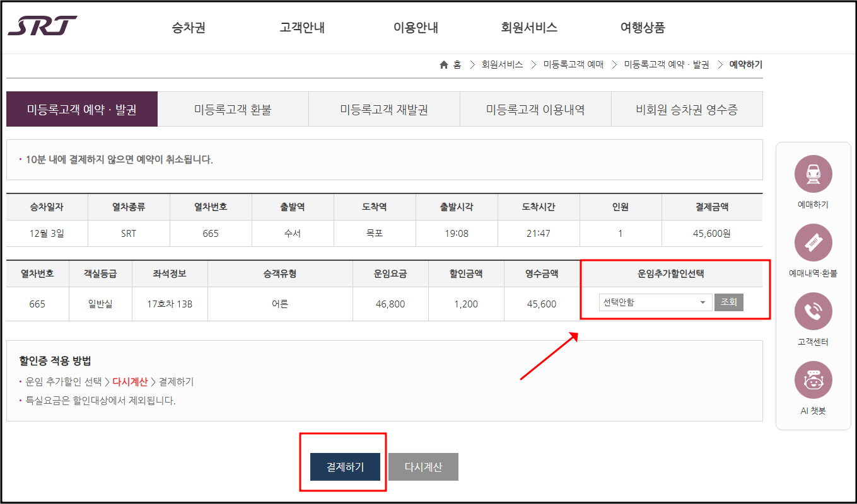The height and width of the screenshot is (504, 857).
Task: Click the 고객센터 phone icon
Action: [x=813, y=311]
